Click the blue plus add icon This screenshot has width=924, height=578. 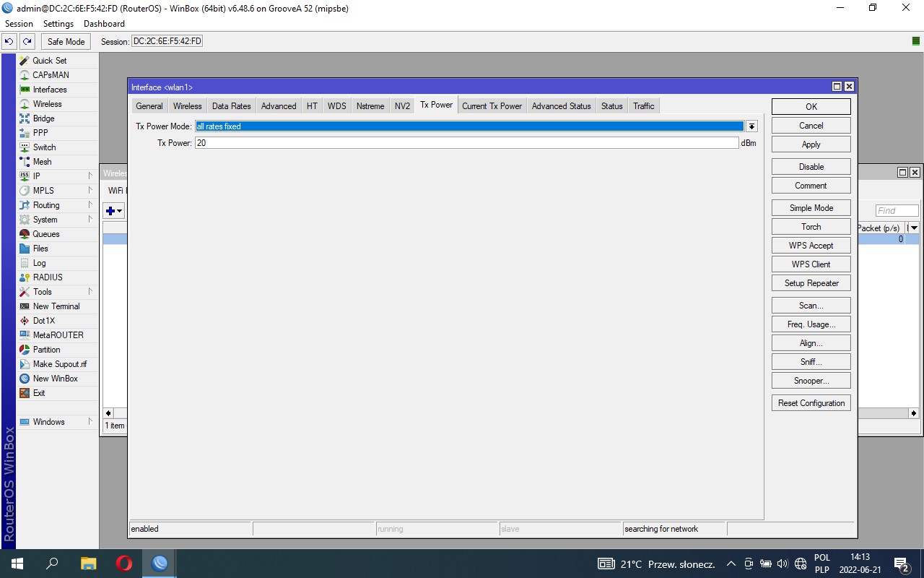point(114,211)
